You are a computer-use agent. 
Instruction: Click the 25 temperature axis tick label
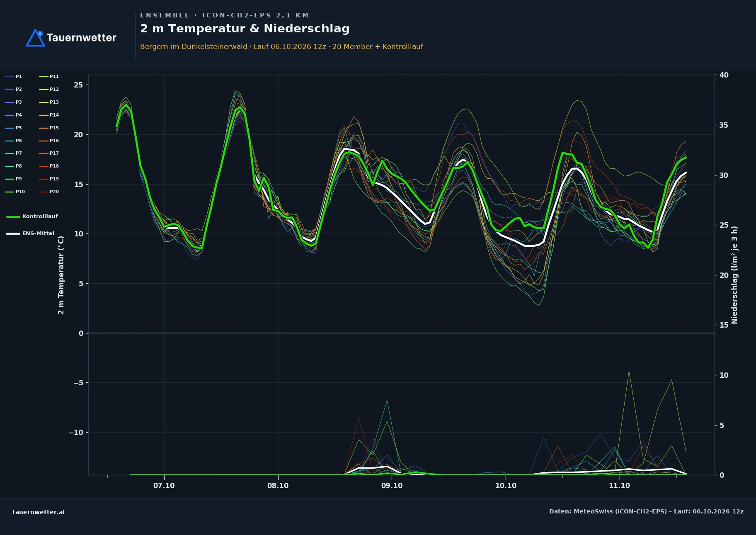click(x=78, y=85)
